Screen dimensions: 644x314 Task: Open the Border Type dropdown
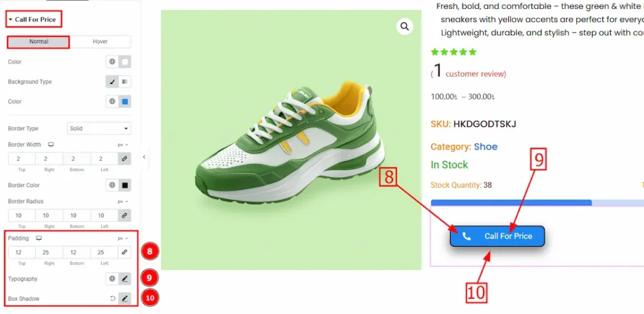pyautogui.click(x=99, y=129)
